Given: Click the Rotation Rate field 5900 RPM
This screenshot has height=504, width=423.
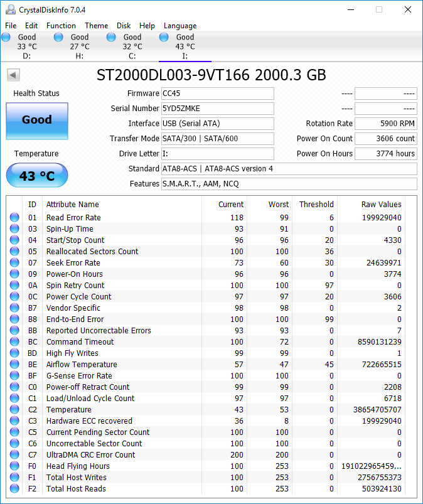Looking at the screenshot, I should [x=386, y=124].
